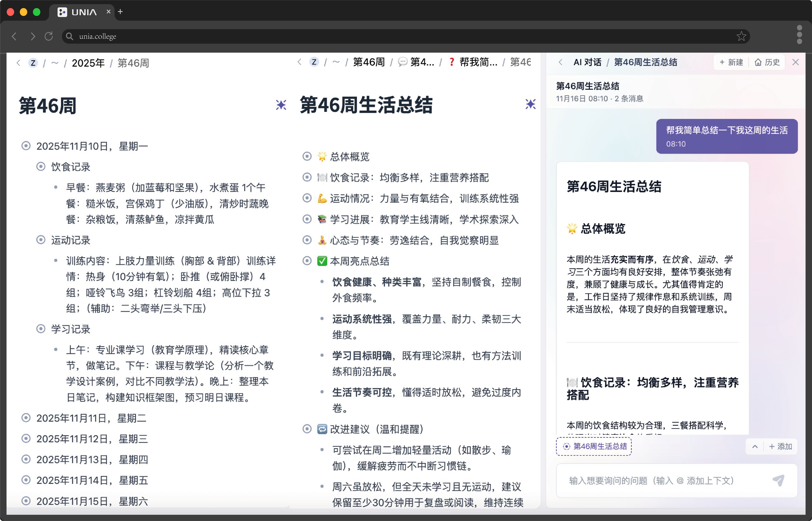Click the AI sparkle icon beside the 第46周 title
The image size is (812, 521).
pyautogui.click(x=281, y=105)
